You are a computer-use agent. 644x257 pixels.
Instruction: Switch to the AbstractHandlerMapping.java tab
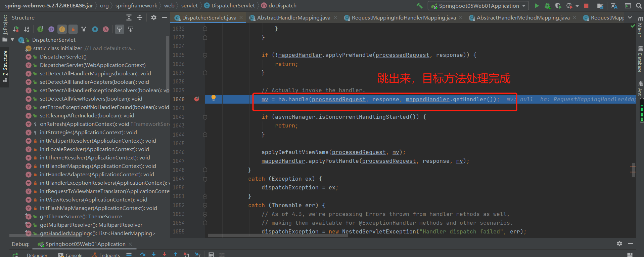click(x=293, y=17)
